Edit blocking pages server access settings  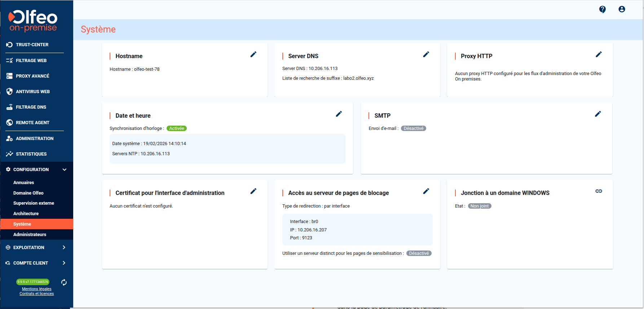point(426,191)
